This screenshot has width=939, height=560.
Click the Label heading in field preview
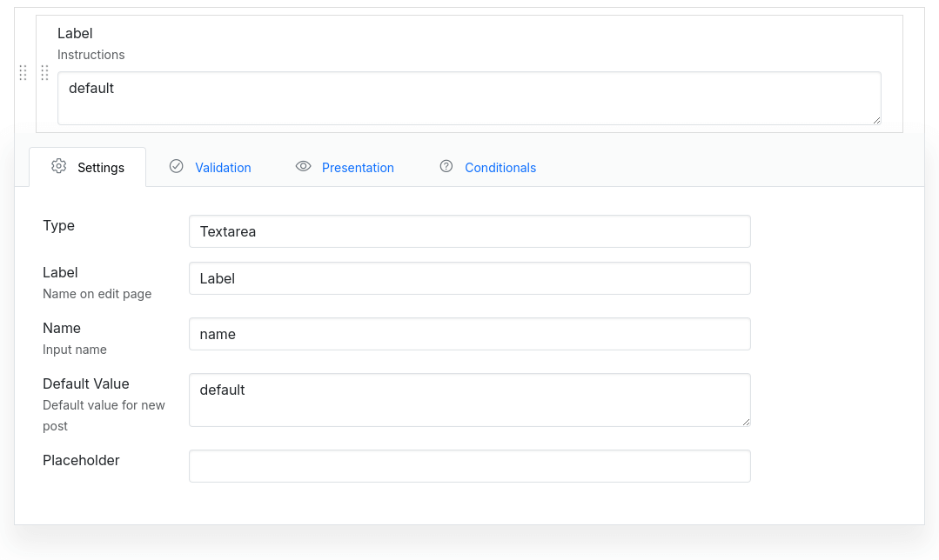75,34
